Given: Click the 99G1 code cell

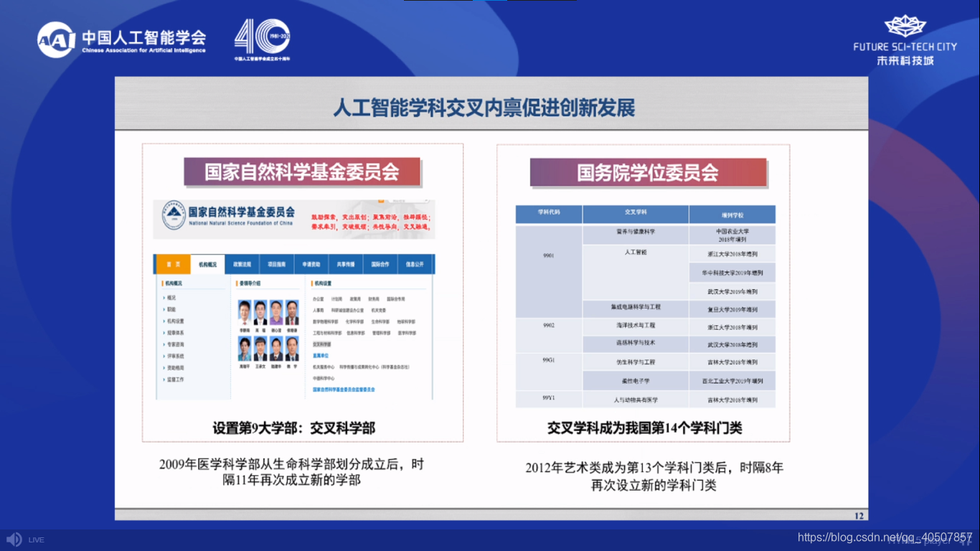Looking at the screenshot, I should 549,371.
